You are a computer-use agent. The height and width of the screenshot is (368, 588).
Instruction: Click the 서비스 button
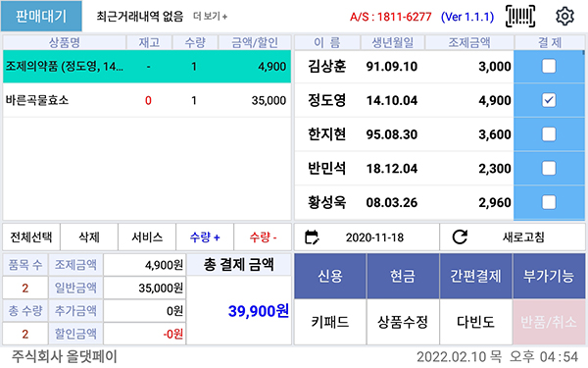[x=147, y=237]
